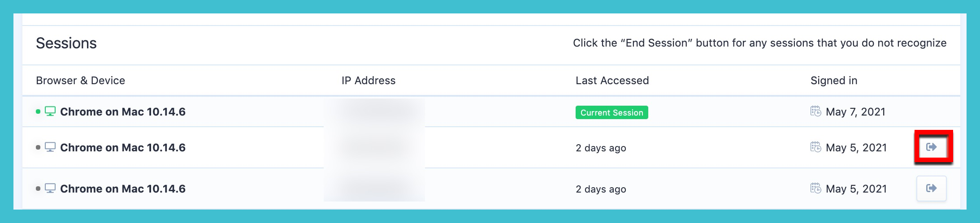Click the Last Accessed column header
The image size is (980, 223).
(612, 81)
